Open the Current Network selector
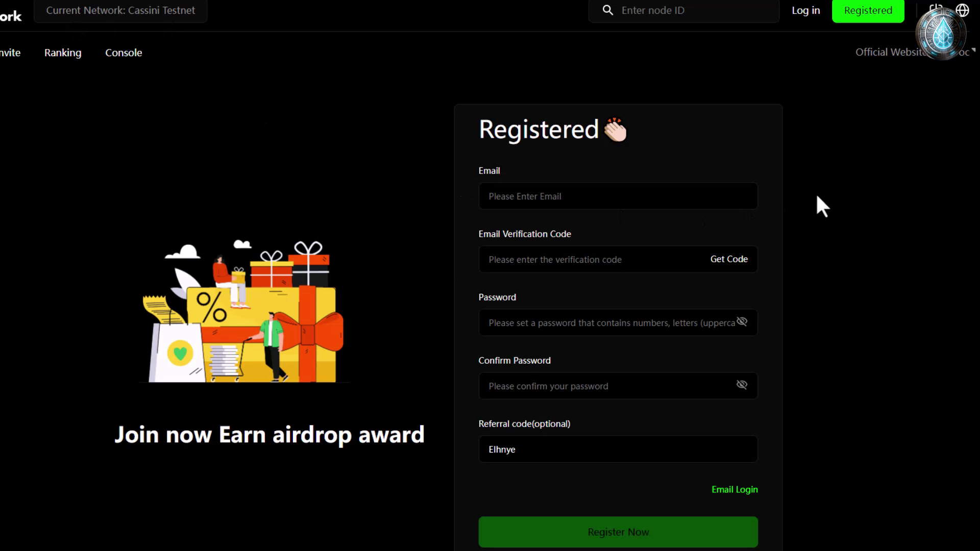Image resolution: width=980 pixels, height=551 pixels. (x=120, y=10)
